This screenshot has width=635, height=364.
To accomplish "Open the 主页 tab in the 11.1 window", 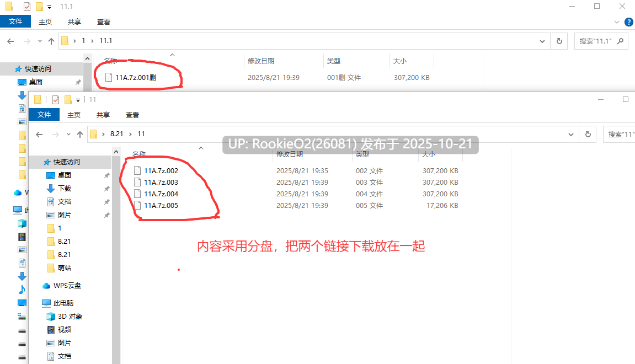I will point(45,22).
